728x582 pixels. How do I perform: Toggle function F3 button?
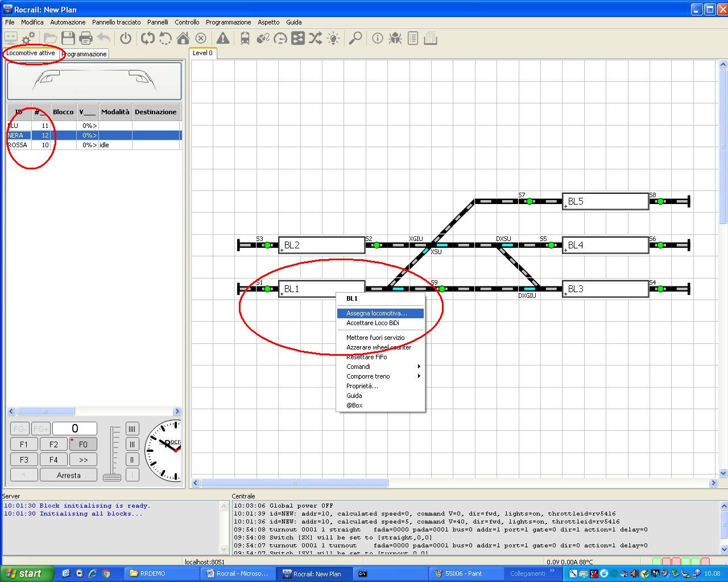coord(24,460)
